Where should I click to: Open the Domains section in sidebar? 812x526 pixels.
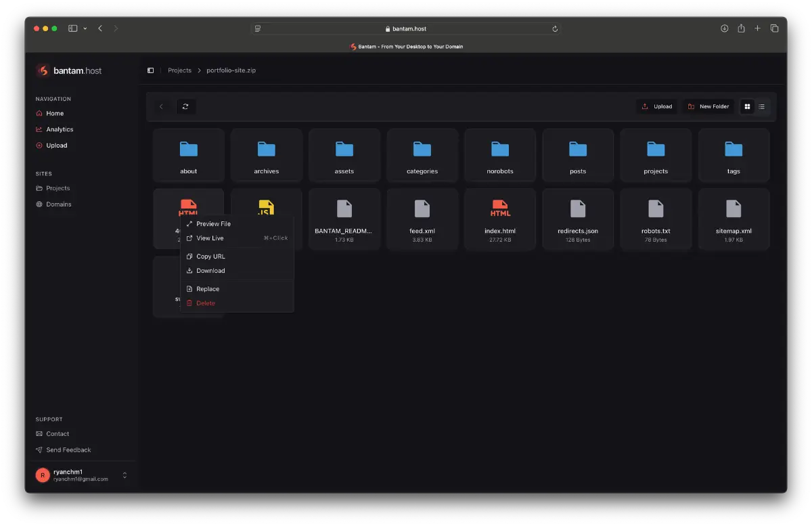[x=58, y=204]
